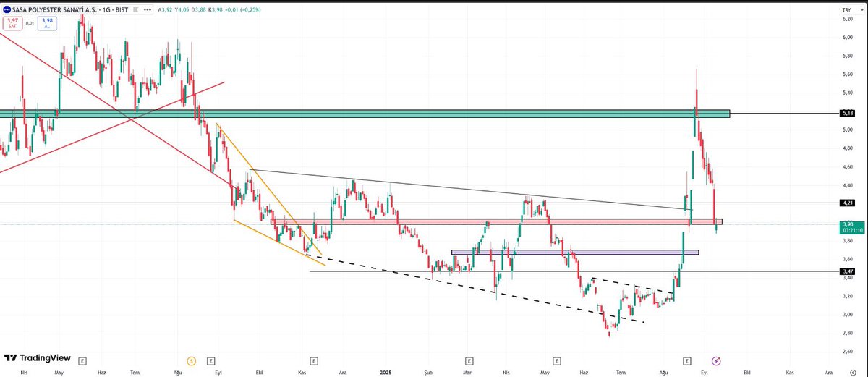Click the 5,60 value on the price scale
Viewport: 868px width, 377px height.
(847, 74)
